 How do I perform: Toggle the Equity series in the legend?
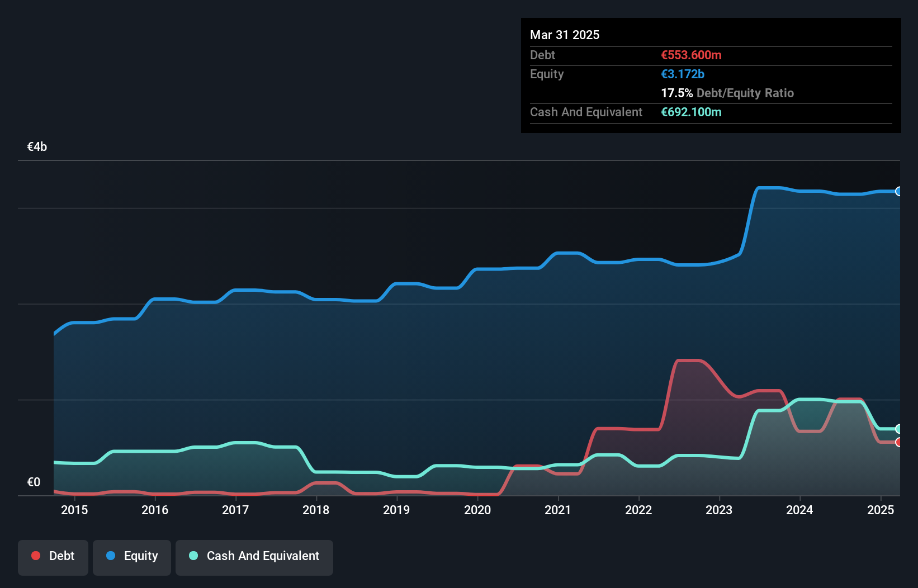132,556
